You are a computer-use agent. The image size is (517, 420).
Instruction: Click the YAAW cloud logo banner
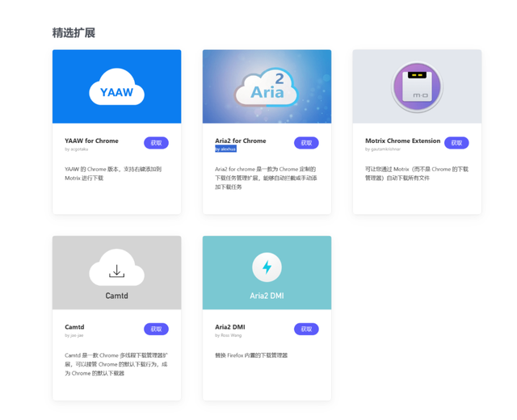coord(116,86)
